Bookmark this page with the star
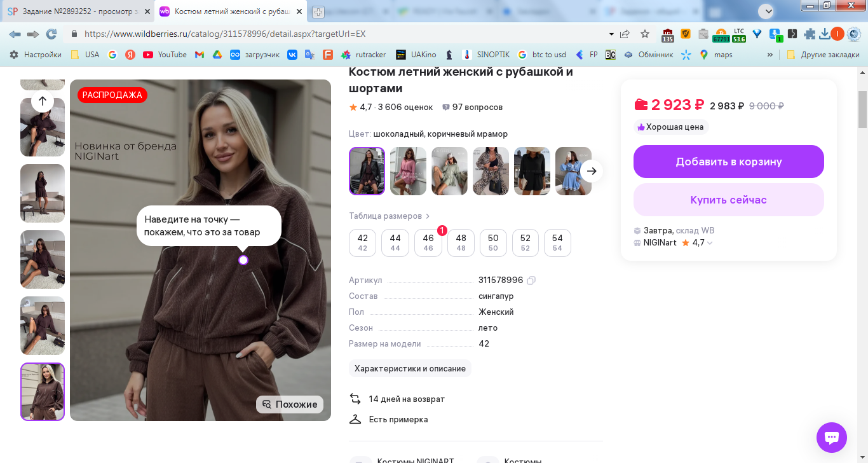 pos(645,34)
